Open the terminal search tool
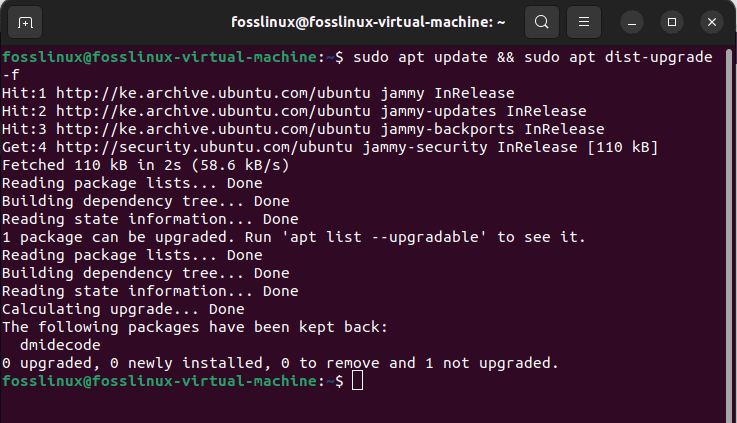 click(541, 22)
